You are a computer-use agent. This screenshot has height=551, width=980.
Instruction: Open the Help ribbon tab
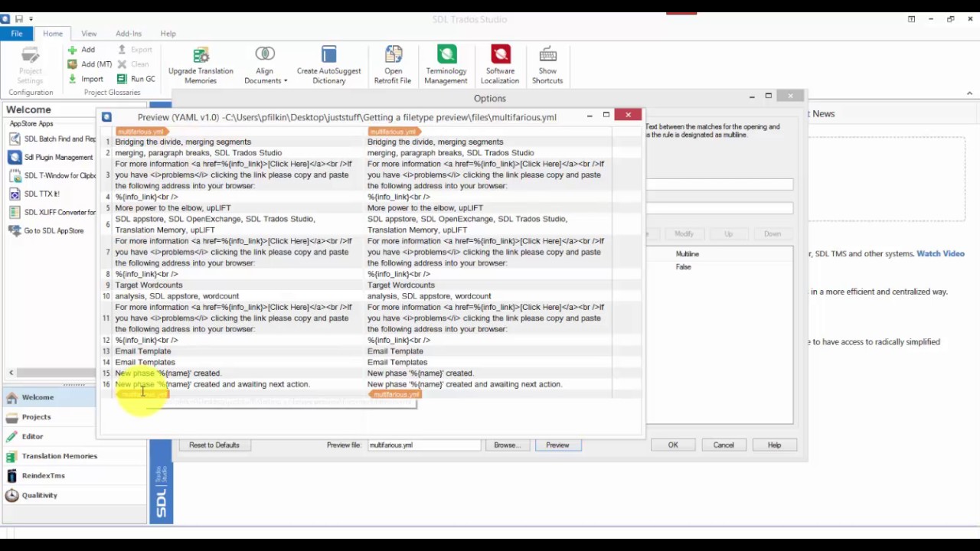(x=168, y=34)
